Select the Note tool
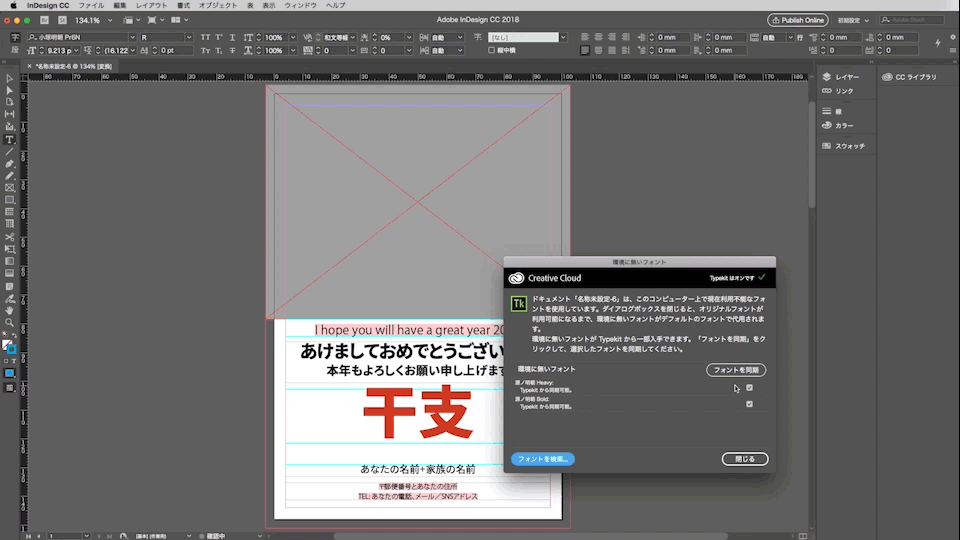Screen dimensions: 960x540 pyautogui.click(x=9, y=286)
